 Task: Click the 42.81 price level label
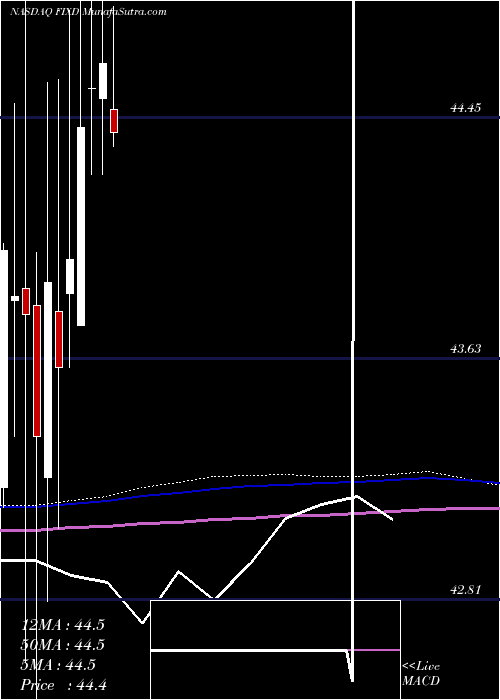point(466,590)
